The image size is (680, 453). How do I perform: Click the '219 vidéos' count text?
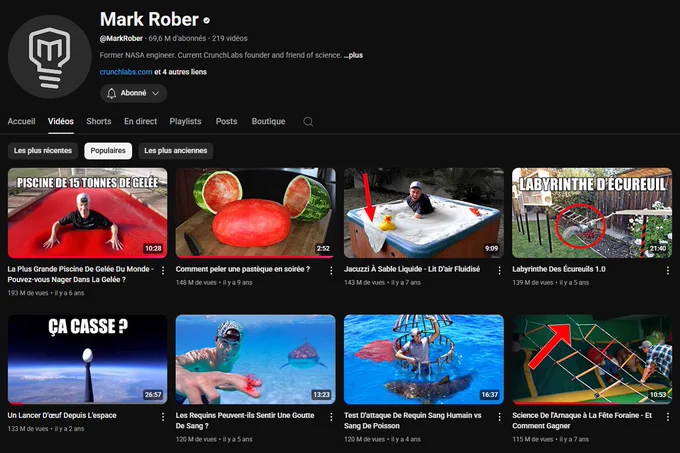pyautogui.click(x=230, y=38)
